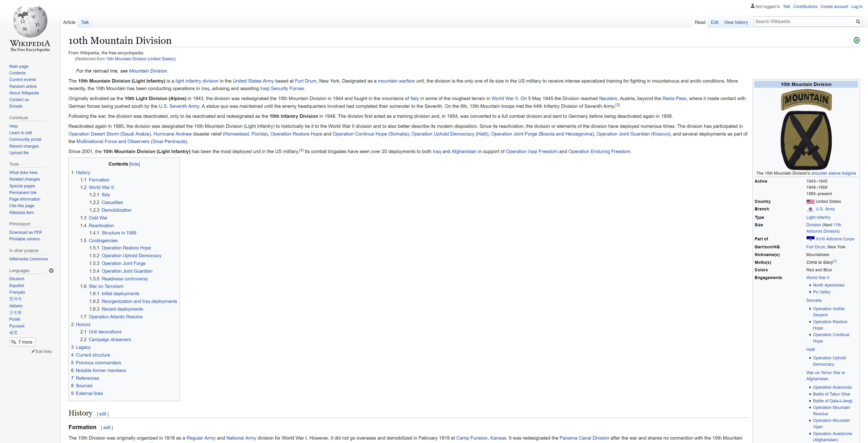The width and height of the screenshot is (868, 443).
Task: Open Operation Gothic Serpent link
Action: point(829,312)
